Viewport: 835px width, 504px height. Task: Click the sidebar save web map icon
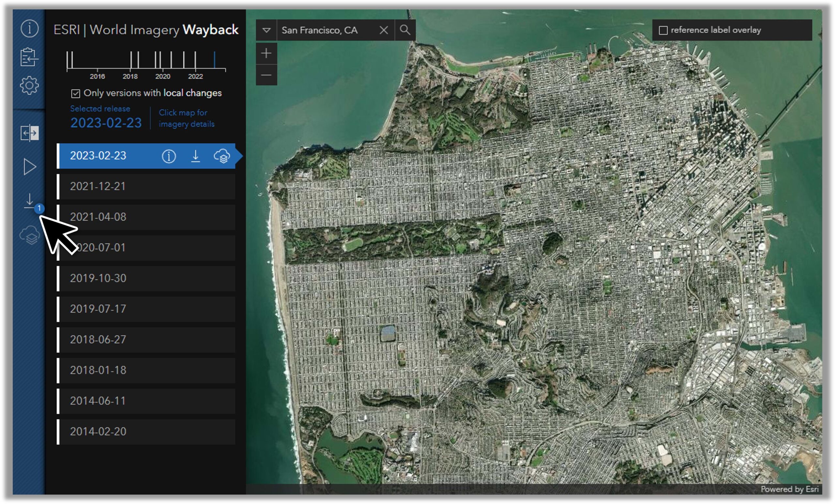[30, 235]
